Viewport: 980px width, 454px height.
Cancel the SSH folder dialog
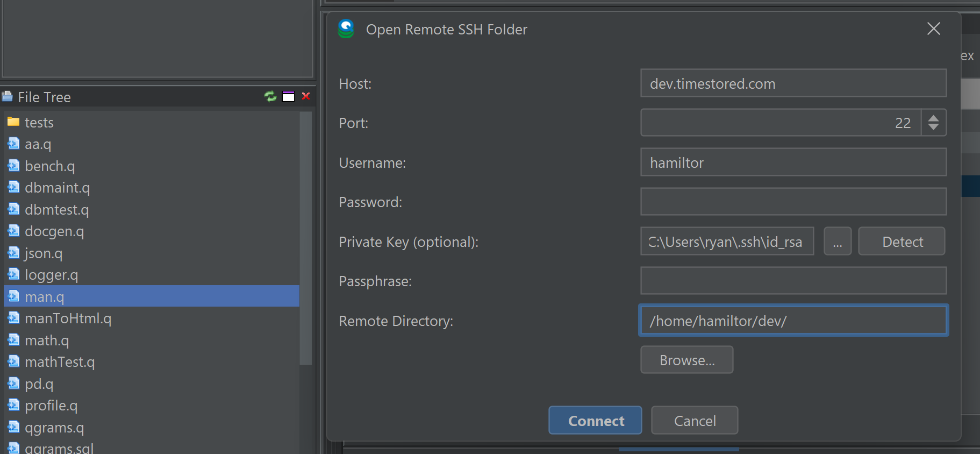[x=694, y=421]
